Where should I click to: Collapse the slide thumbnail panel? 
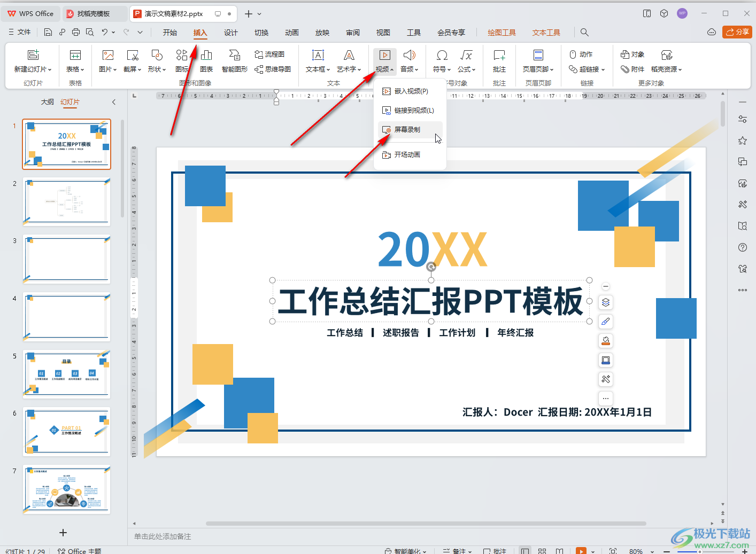(x=114, y=102)
